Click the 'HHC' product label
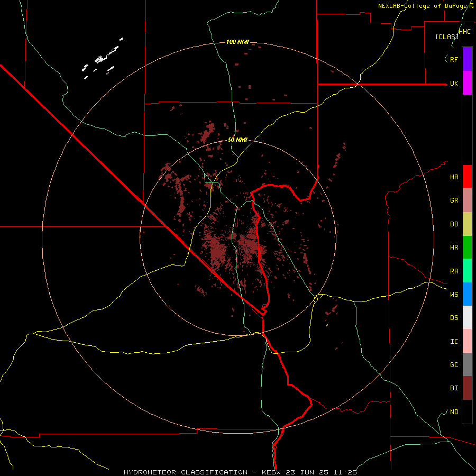 (464, 32)
